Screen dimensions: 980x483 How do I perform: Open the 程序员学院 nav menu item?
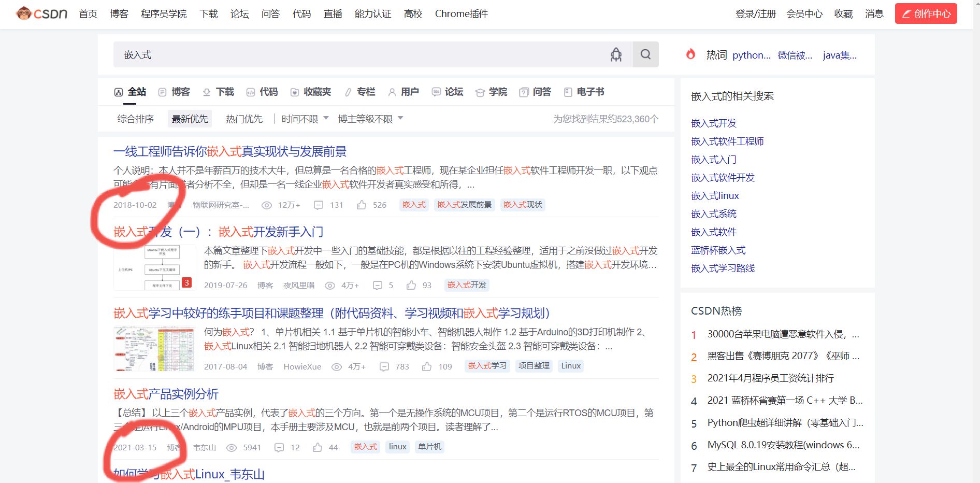(x=164, y=14)
